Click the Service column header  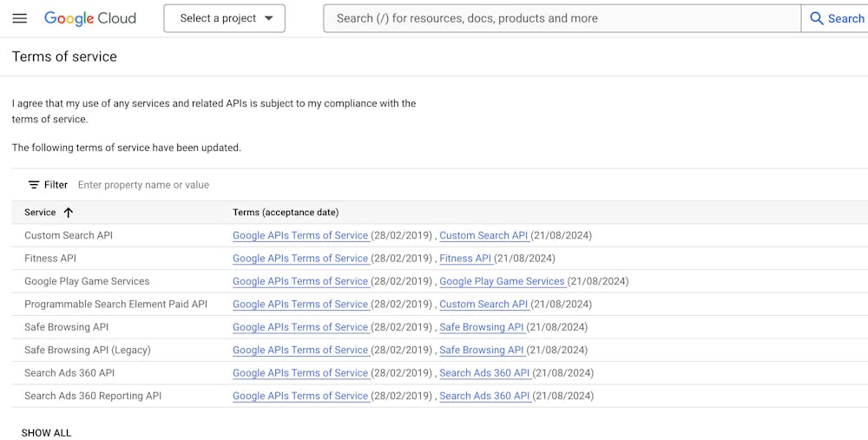(40, 213)
